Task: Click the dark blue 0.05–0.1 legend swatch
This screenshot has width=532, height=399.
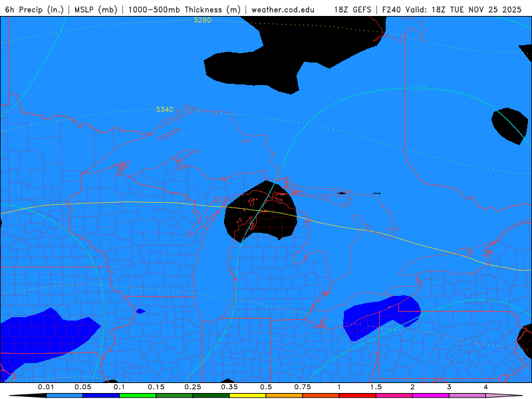Action: [101, 396]
